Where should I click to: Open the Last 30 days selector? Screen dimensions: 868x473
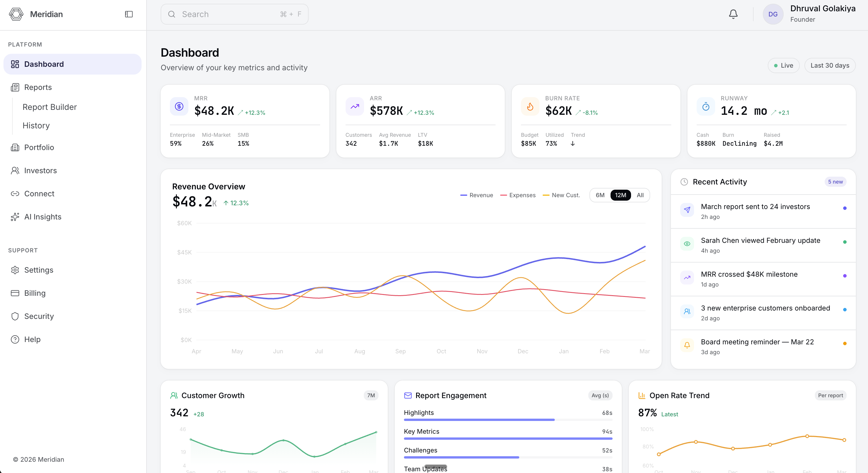[x=830, y=65]
